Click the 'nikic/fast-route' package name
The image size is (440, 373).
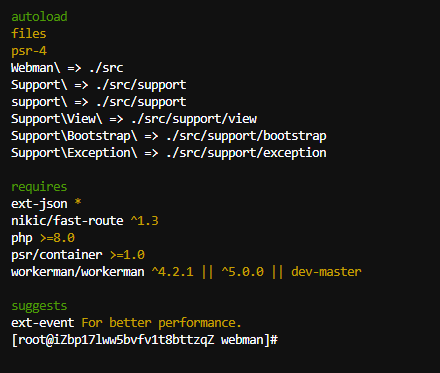tap(67, 221)
